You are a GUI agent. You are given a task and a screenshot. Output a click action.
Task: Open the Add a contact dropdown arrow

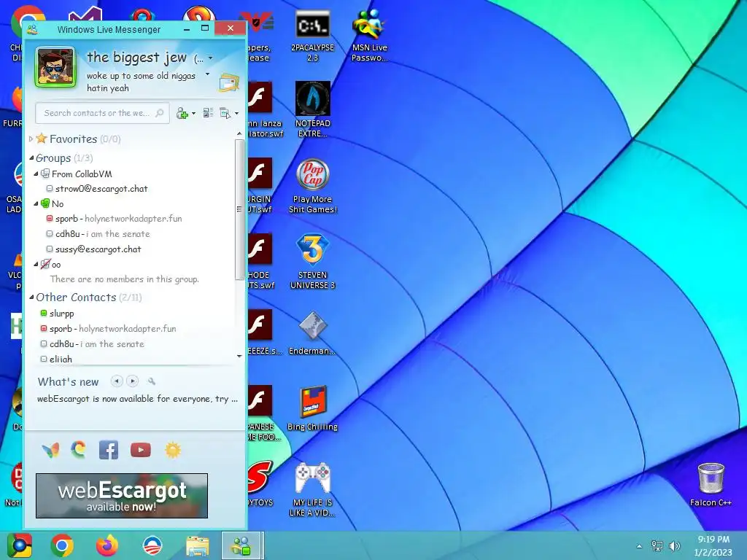point(193,113)
